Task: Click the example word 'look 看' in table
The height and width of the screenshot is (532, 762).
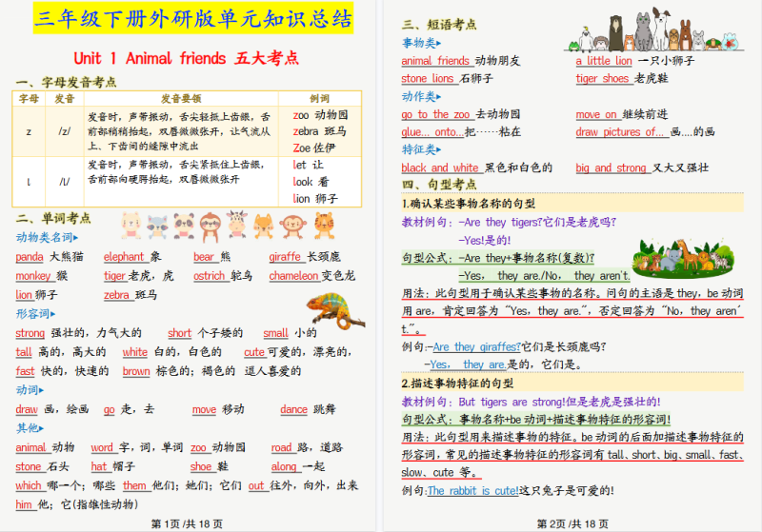Action: (311, 182)
